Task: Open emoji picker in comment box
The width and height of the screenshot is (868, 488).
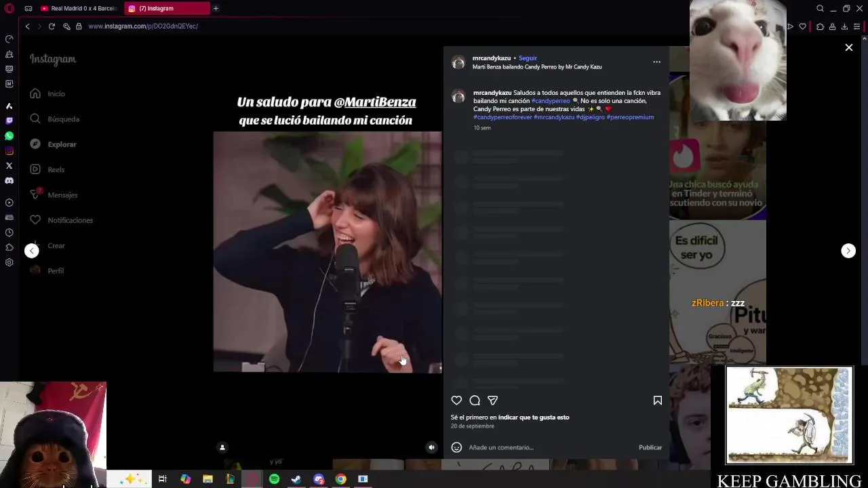Action: tap(456, 447)
